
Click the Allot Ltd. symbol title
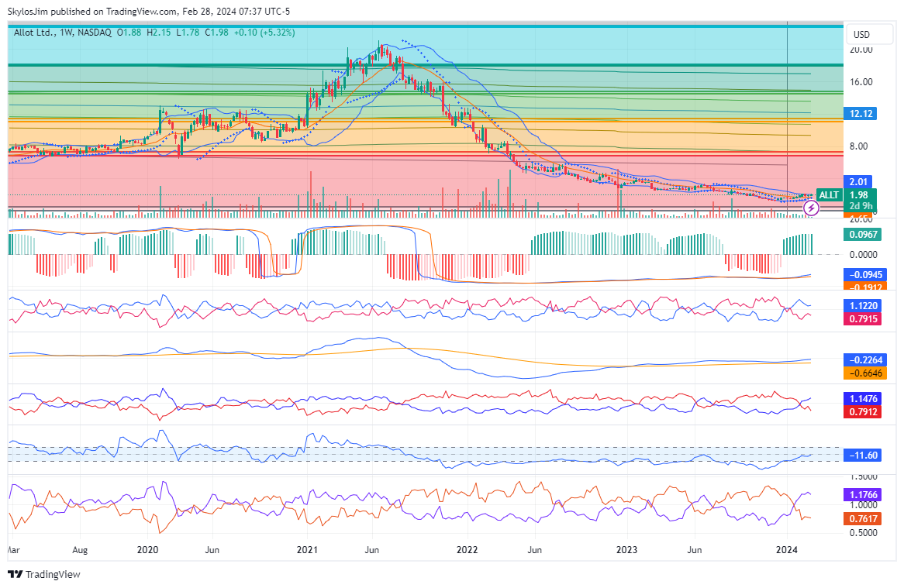tap(36, 32)
